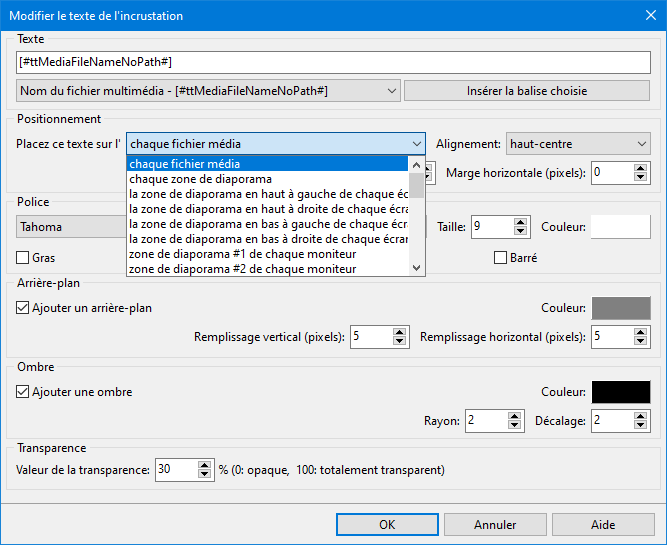
Task: Click the Décalage value field
Action: [x=613, y=421]
